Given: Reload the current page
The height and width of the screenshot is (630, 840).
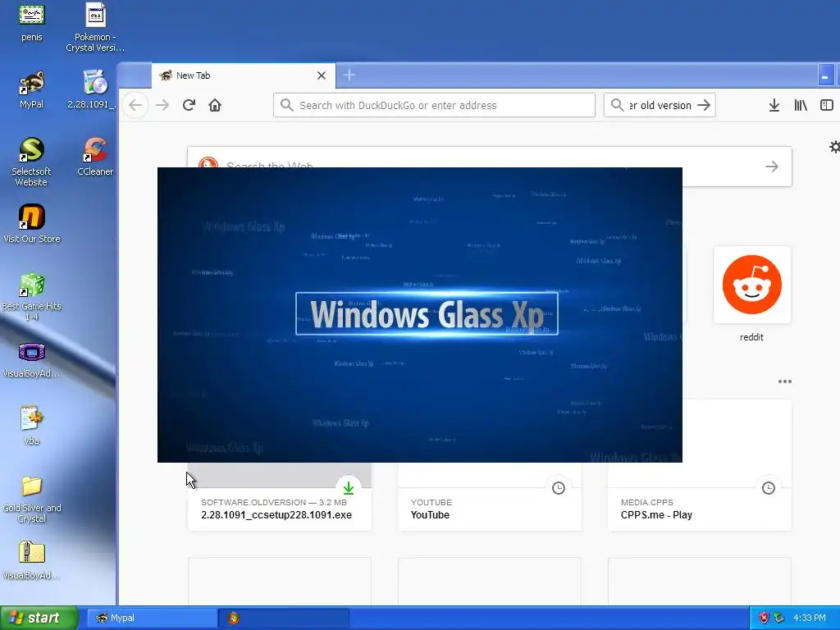Looking at the screenshot, I should pyautogui.click(x=189, y=105).
